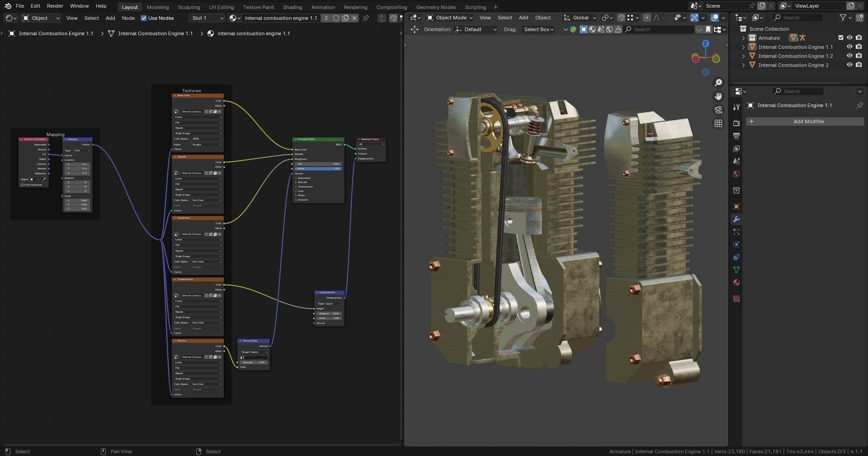Open node editor shader type Object dropdown
This screenshot has width=868, height=456.
(x=41, y=18)
